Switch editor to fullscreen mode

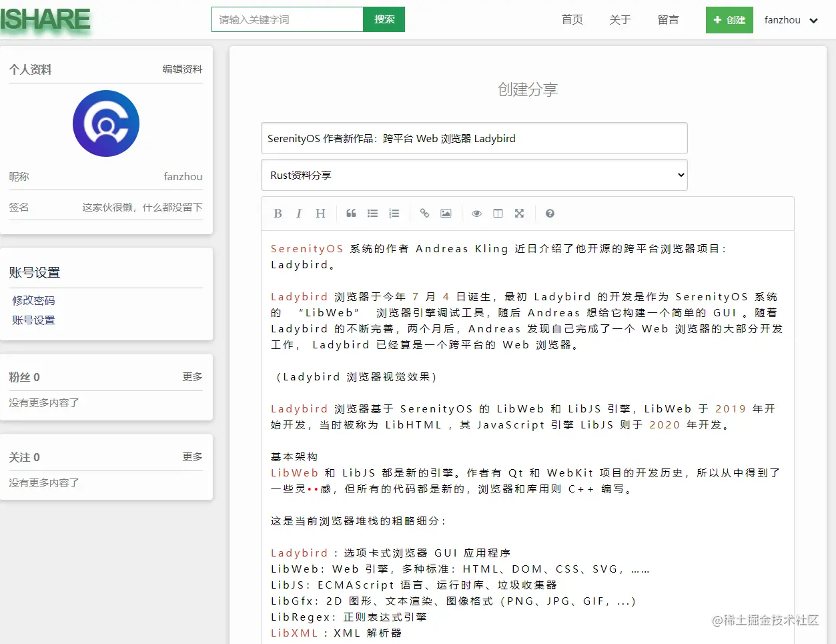coord(519,214)
